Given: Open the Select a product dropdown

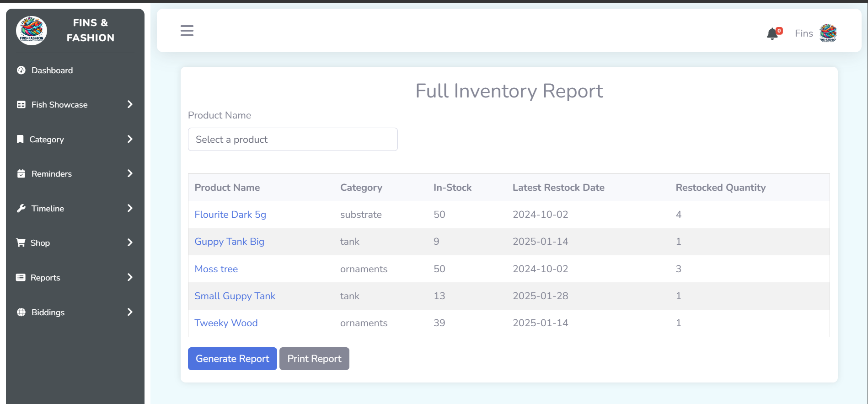Looking at the screenshot, I should point(293,140).
